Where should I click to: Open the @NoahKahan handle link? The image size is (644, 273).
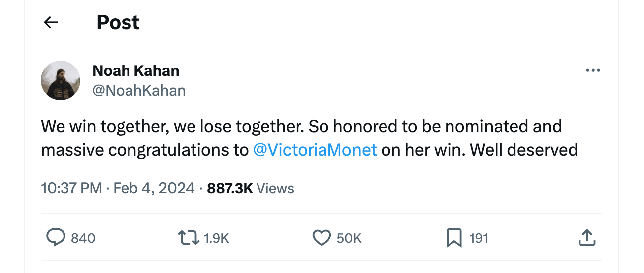tap(139, 91)
